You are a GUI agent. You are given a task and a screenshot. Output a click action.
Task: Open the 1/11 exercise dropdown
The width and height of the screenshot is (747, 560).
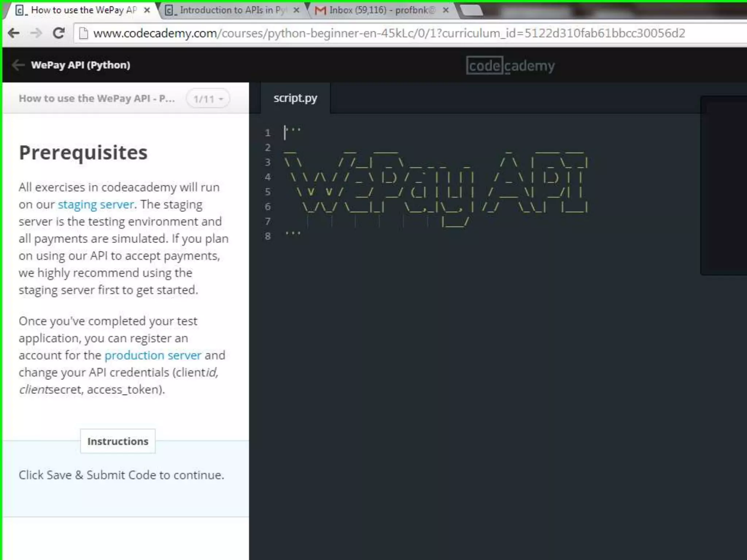(x=208, y=98)
